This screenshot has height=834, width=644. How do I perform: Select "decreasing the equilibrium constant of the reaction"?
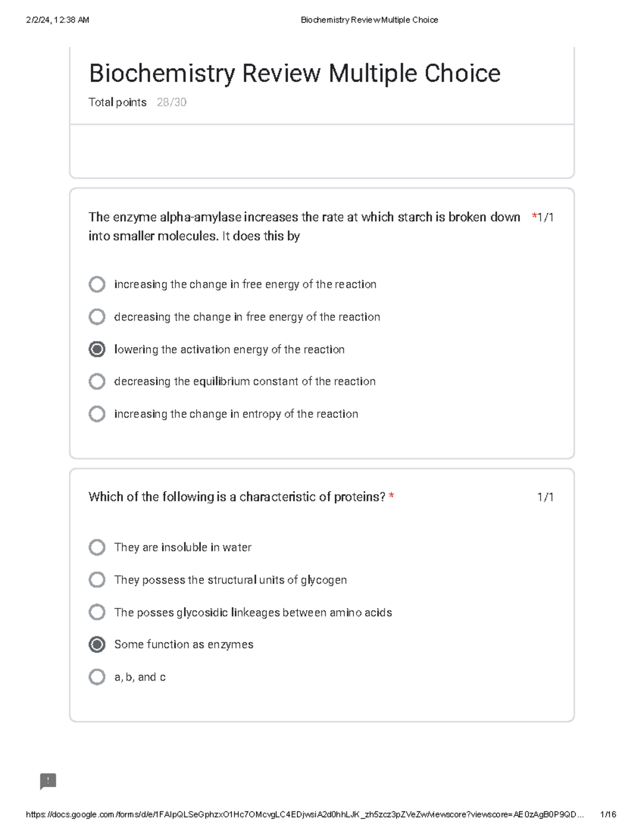(x=97, y=381)
